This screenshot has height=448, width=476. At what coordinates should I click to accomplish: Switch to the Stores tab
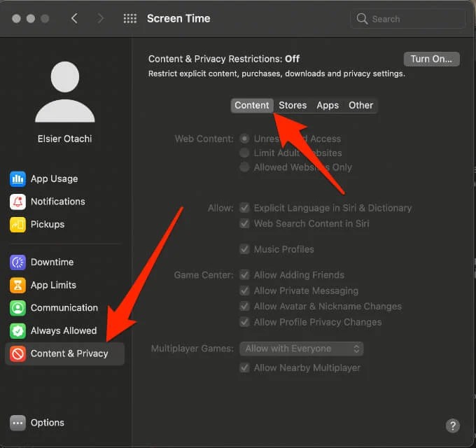coord(293,105)
